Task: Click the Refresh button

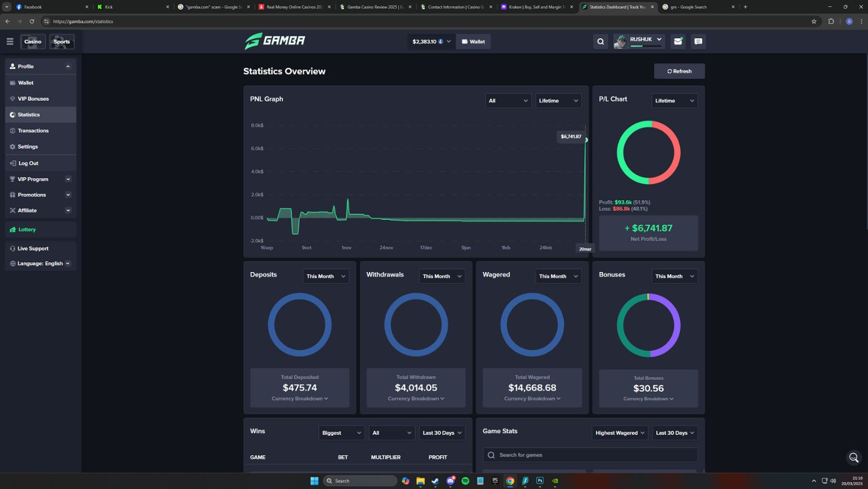Action: 679,71
